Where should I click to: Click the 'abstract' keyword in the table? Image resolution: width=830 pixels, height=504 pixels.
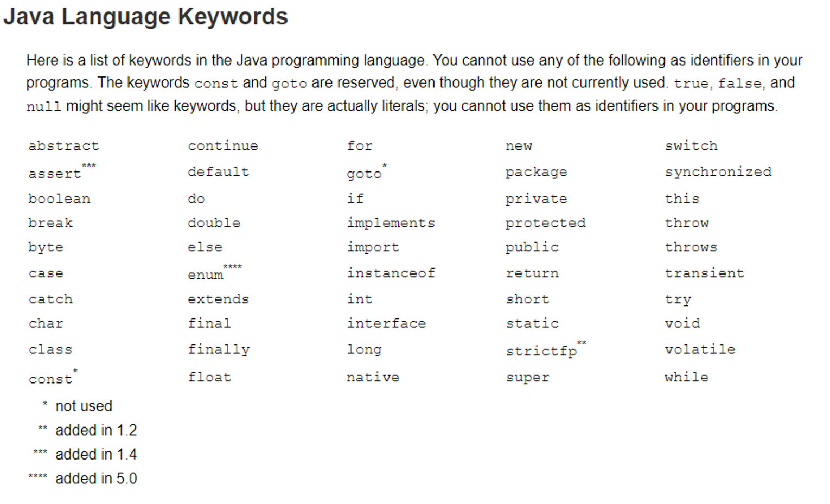(x=63, y=146)
